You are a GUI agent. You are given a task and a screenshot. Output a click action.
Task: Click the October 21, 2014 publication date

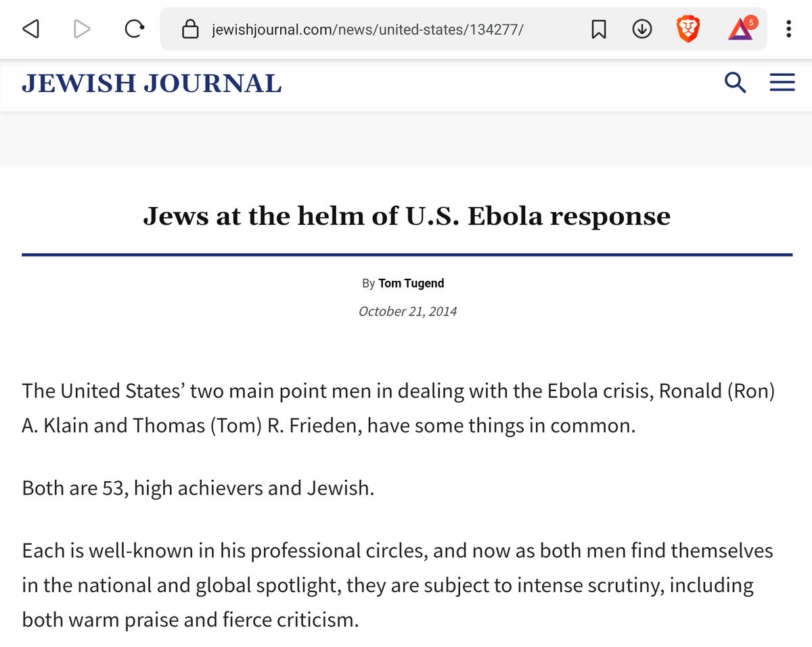click(407, 311)
